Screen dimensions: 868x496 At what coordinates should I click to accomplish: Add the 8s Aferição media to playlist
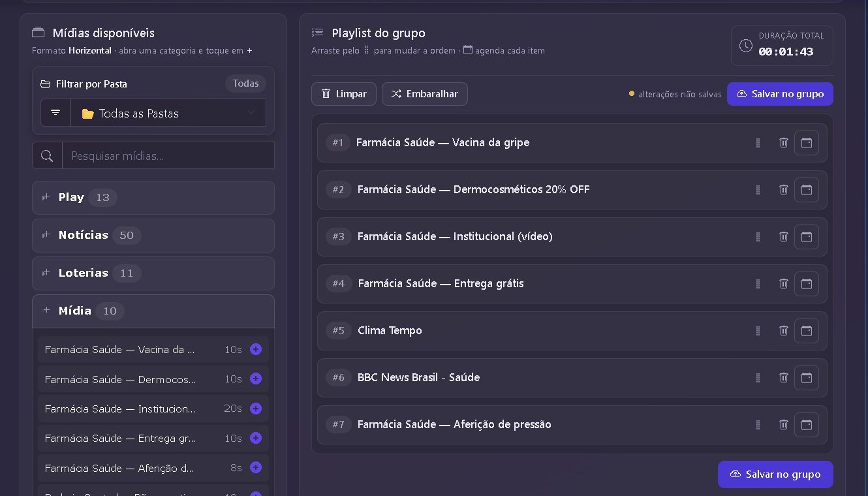click(256, 467)
